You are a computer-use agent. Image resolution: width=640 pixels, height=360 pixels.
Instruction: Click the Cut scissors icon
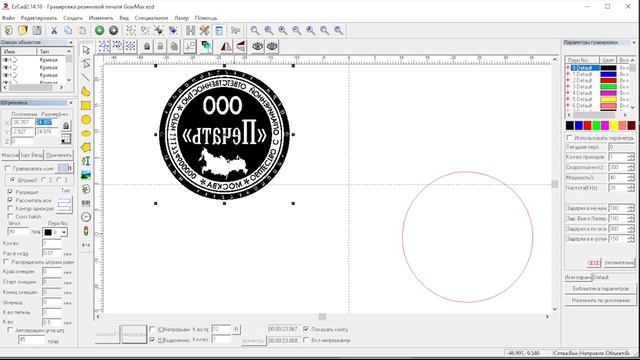coord(54,30)
